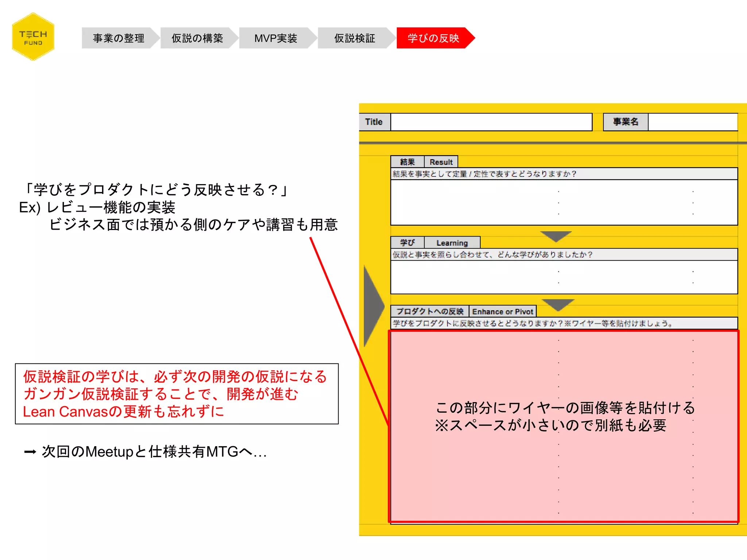The width and height of the screenshot is (747, 560).
Task: Select the 学び label
Action: 407,242
